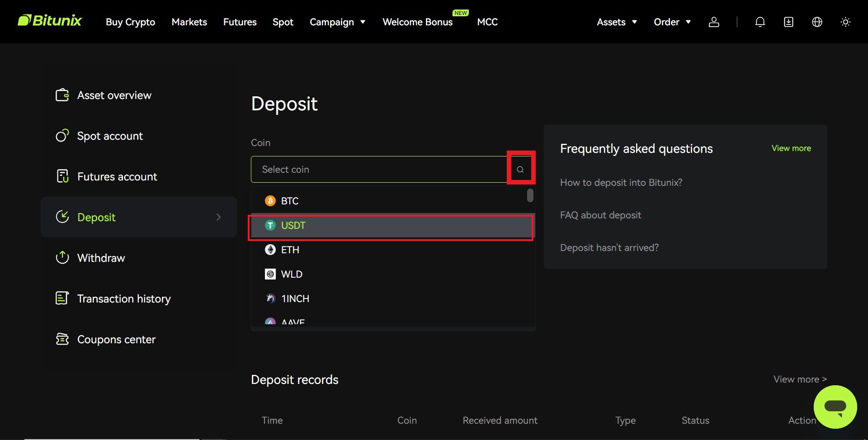Image resolution: width=868 pixels, height=440 pixels.
Task: Expand the Order dropdown
Action: (x=672, y=22)
